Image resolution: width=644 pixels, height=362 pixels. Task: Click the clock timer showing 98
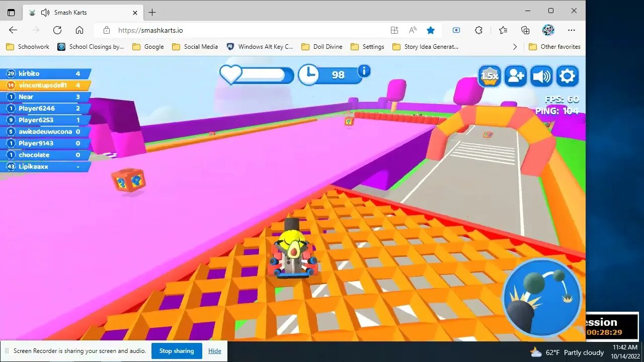pos(330,75)
